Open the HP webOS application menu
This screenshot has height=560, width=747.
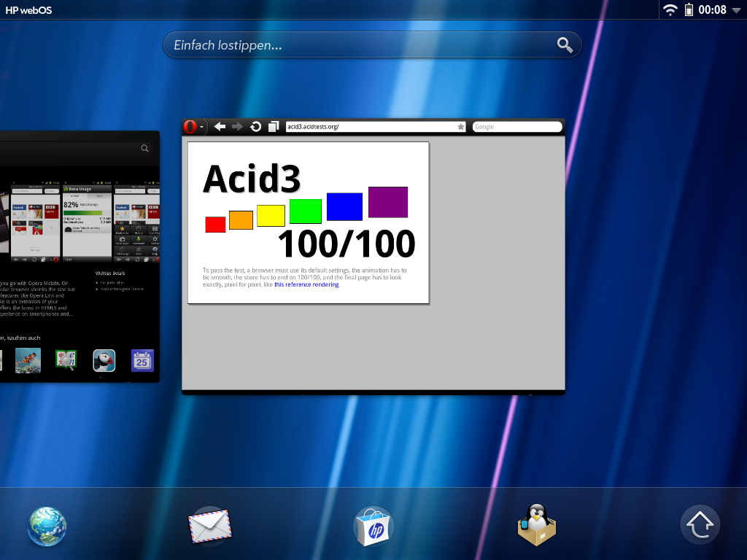click(x=28, y=10)
